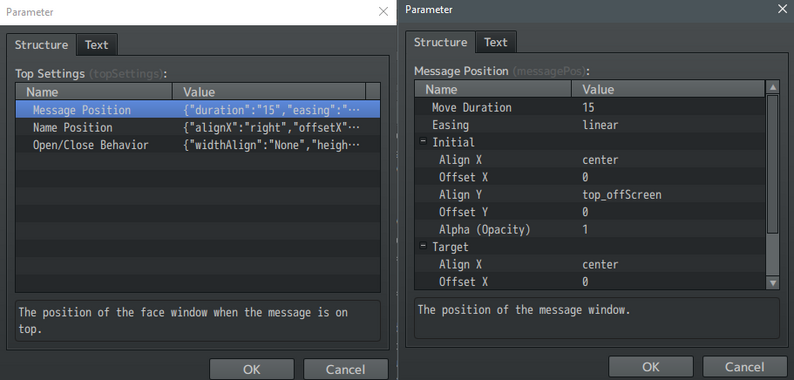Collapse the Initial group
The height and width of the screenshot is (380, 794).
tap(423, 142)
